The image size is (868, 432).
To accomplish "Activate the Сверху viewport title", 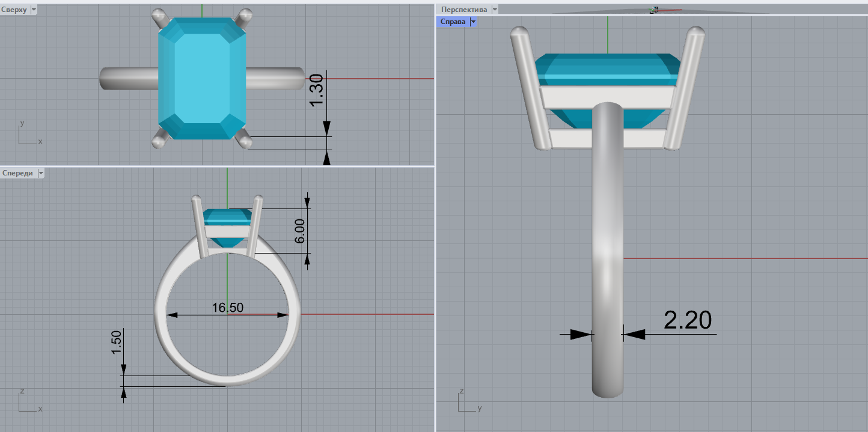I will coord(14,10).
